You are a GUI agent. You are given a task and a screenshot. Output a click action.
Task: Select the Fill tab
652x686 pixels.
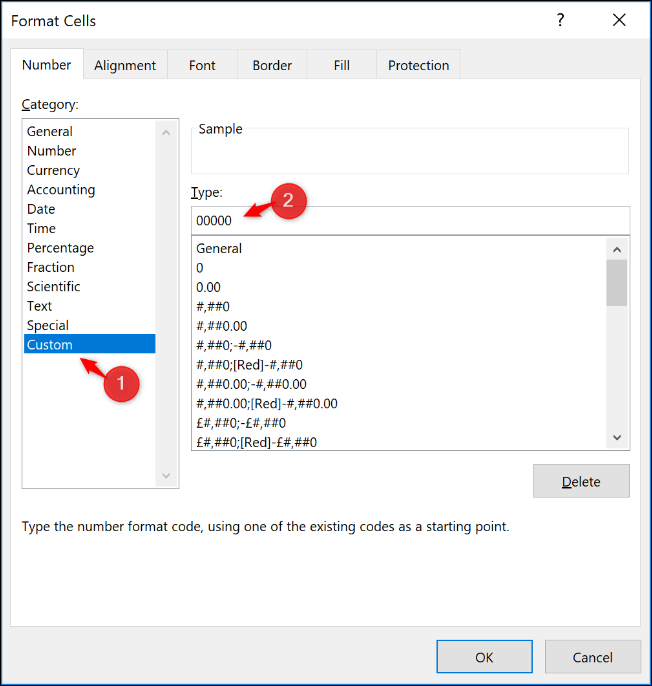tap(342, 65)
